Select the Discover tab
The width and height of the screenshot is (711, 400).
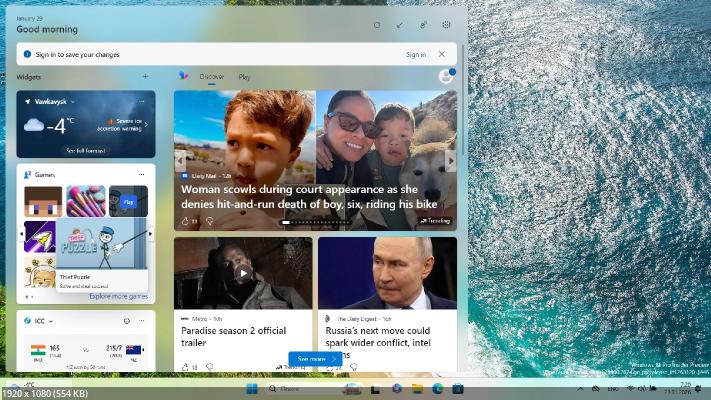click(212, 77)
